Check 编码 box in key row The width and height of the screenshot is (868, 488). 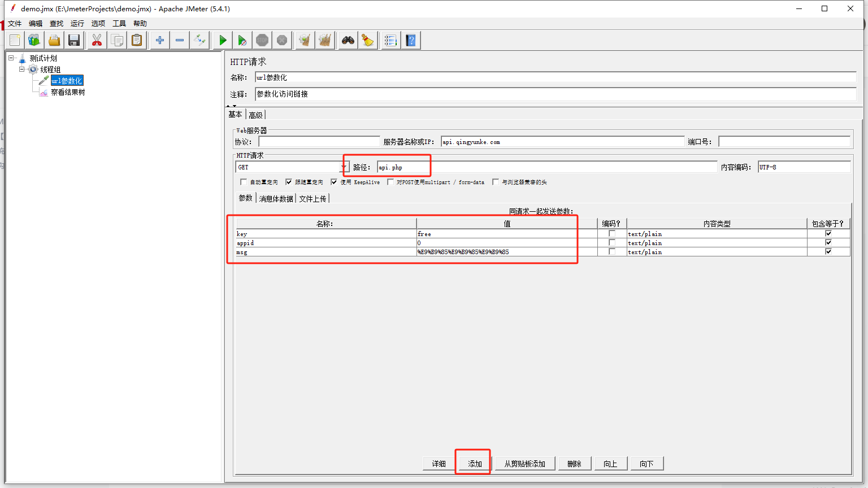point(612,233)
